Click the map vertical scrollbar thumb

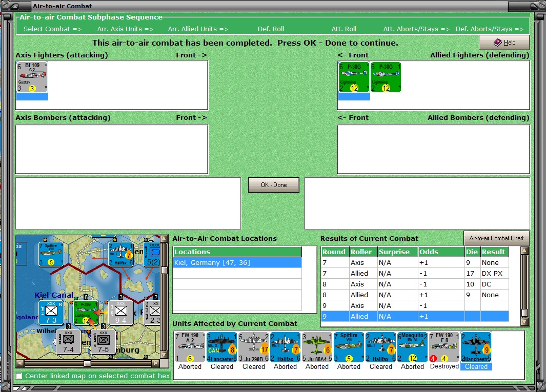click(165, 270)
